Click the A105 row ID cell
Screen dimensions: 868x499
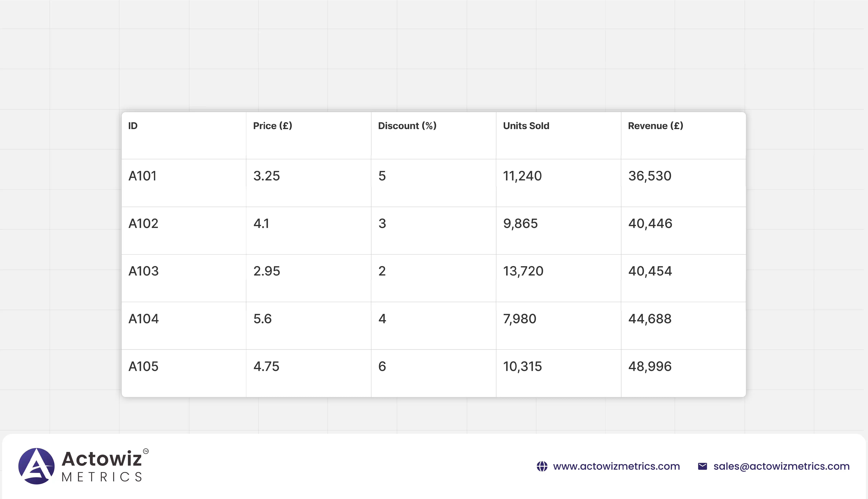[x=143, y=366]
